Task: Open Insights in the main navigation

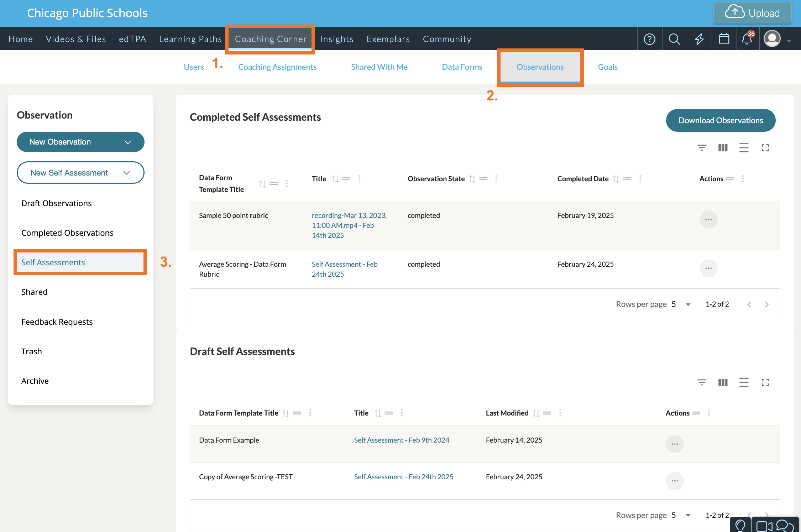Action: [x=336, y=39]
